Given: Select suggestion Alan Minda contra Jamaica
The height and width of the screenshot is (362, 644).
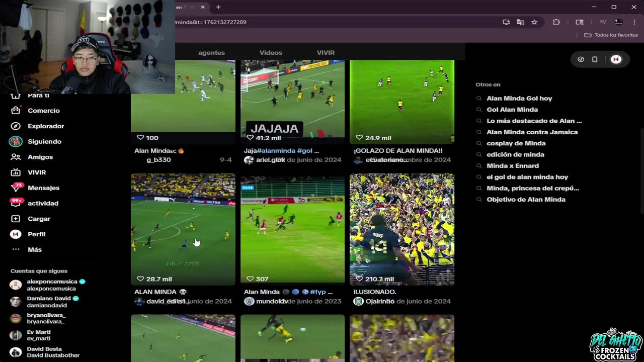Looking at the screenshot, I should (x=532, y=132).
